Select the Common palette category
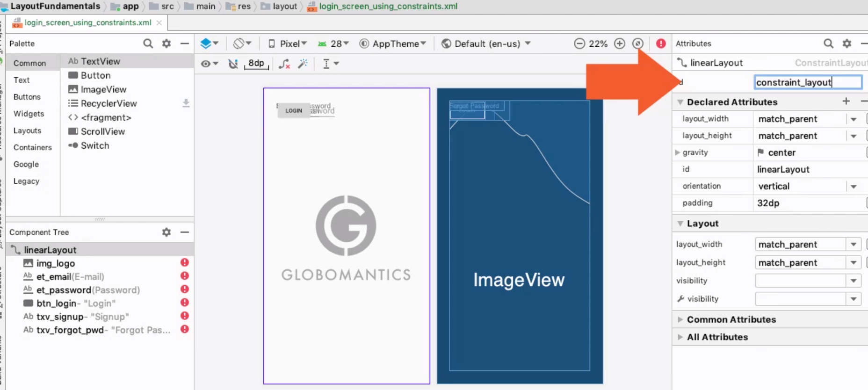The height and width of the screenshot is (390, 868). pos(30,63)
